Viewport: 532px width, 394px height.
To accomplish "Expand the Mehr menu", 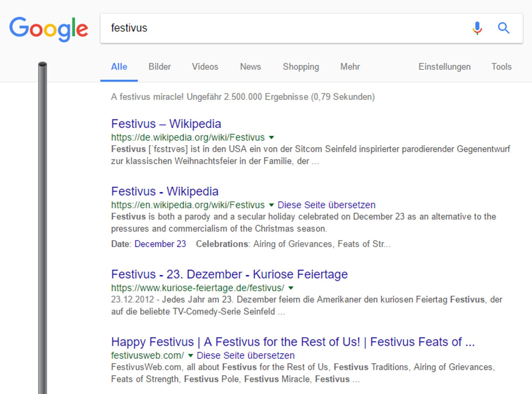I will (350, 67).
